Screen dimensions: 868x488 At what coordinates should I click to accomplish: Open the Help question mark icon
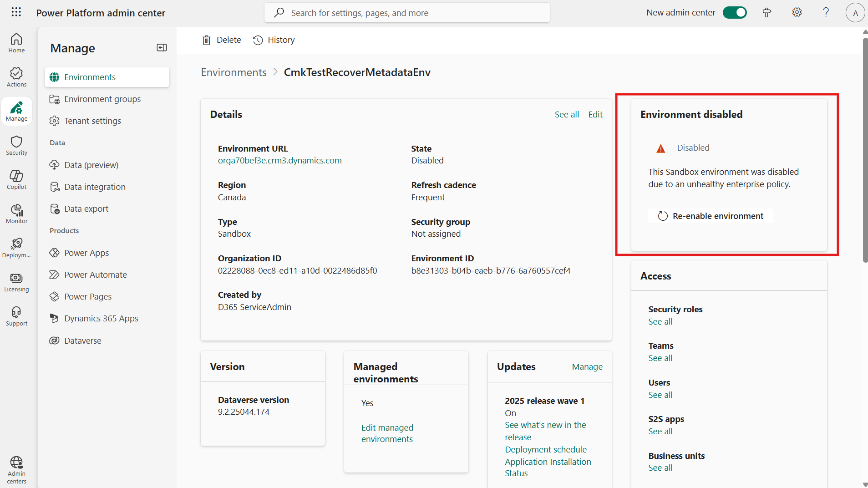[x=826, y=12]
